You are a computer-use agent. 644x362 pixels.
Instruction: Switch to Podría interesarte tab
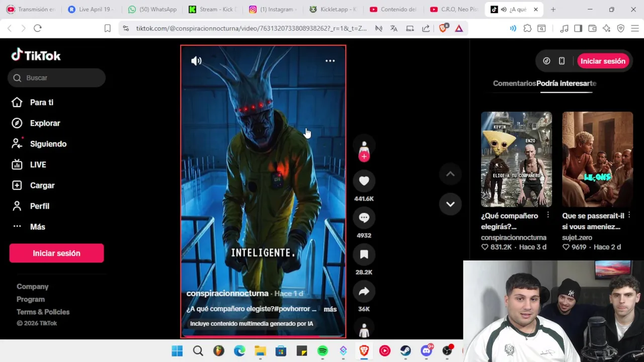point(566,83)
